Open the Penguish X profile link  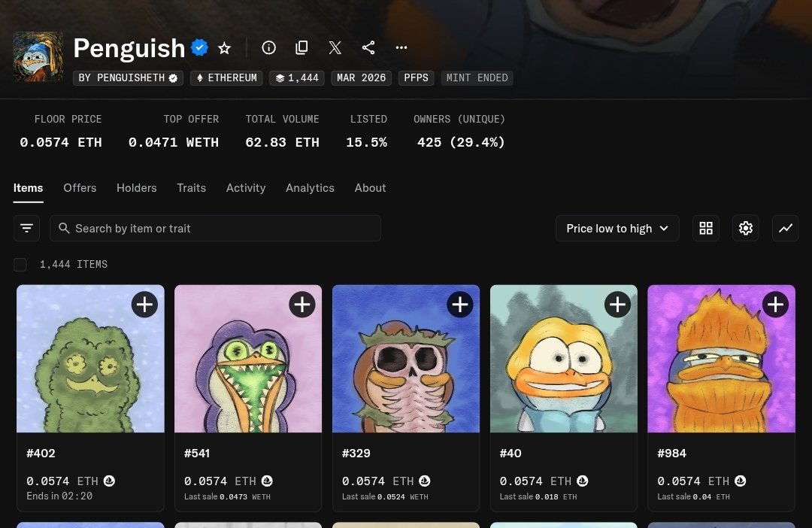(335, 47)
